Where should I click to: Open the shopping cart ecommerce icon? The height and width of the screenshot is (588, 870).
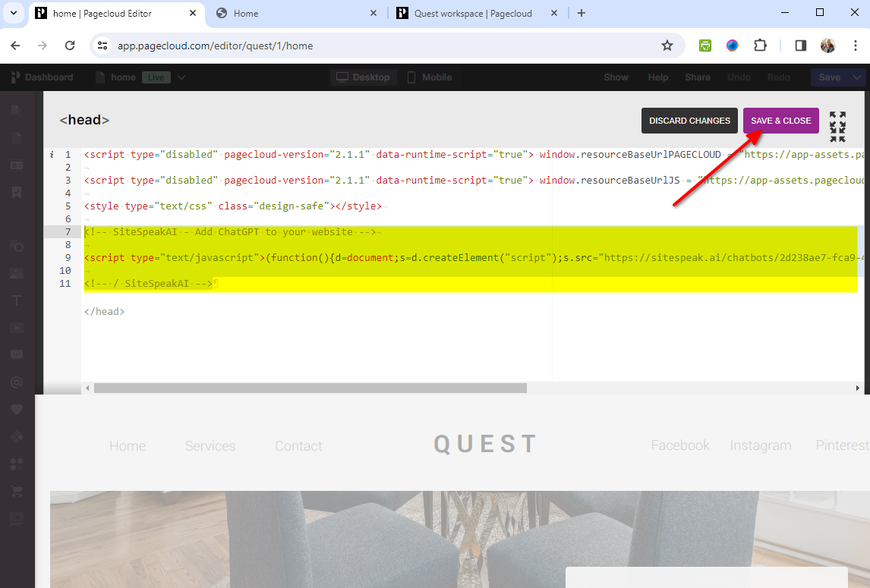[x=16, y=491]
